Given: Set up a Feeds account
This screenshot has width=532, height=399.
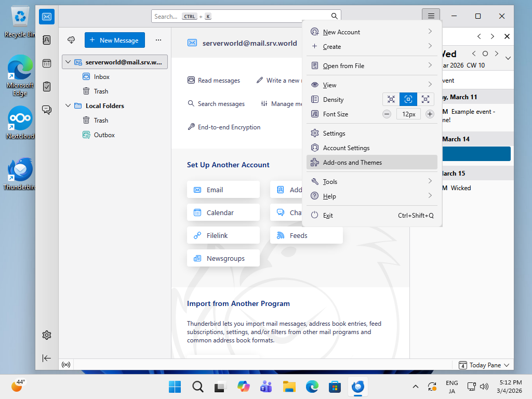Looking at the screenshot, I should coord(307,235).
